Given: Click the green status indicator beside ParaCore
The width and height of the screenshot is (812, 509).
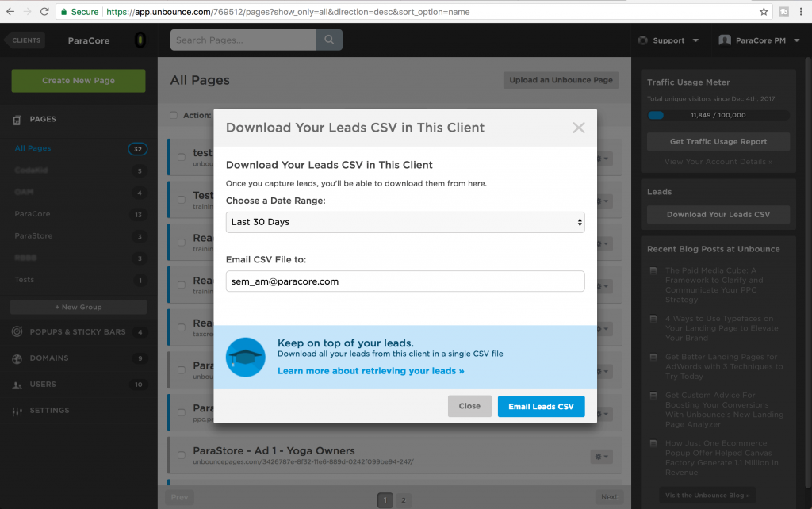Looking at the screenshot, I should coord(140,40).
